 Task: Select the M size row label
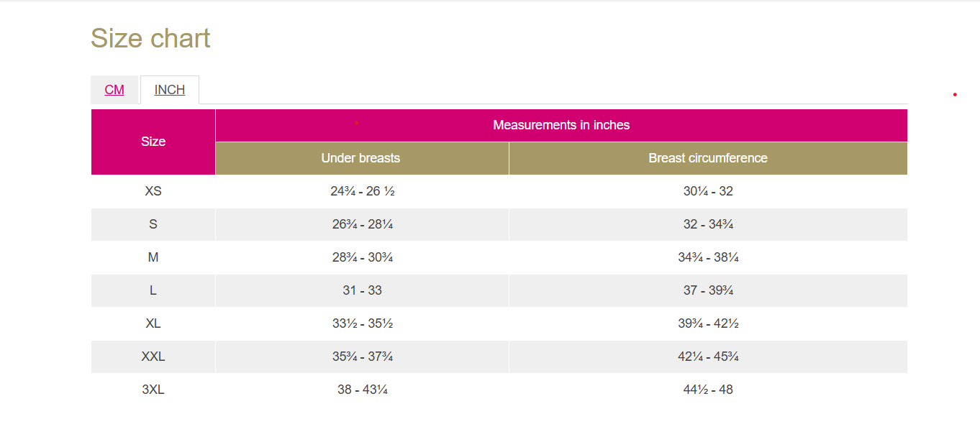point(153,257)
